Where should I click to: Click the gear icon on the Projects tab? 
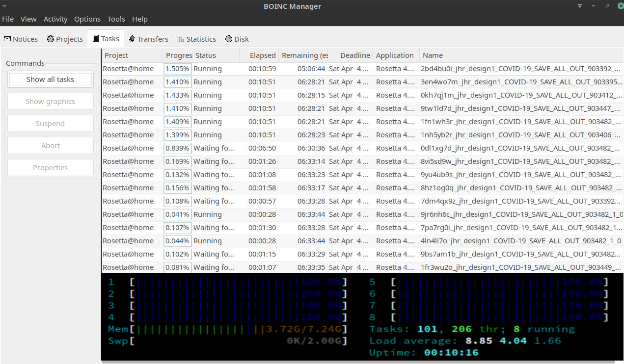(51, 39)
